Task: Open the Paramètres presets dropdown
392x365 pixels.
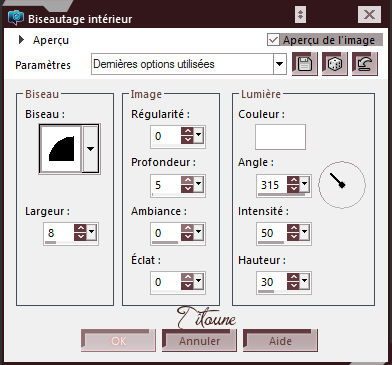Action: [x=279, y=64]
